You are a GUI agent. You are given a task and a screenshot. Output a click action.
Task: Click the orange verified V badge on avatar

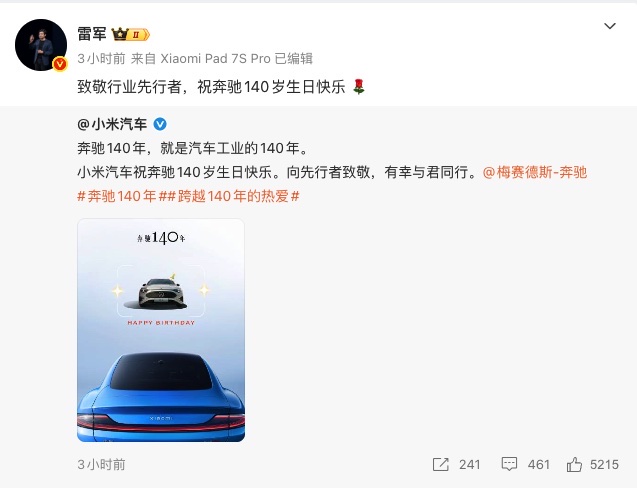pyautogui.click(x=60, y=64)
